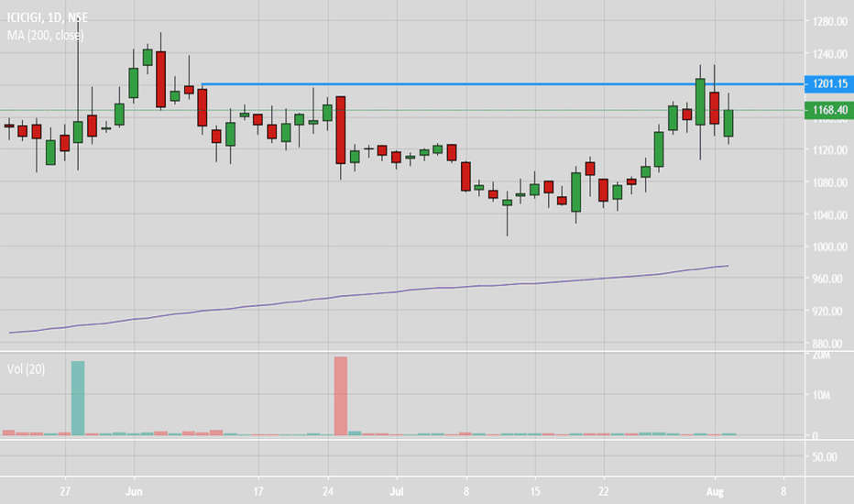Click the tall teal volume bar
The image size is (854, 504).
[78, 398]
